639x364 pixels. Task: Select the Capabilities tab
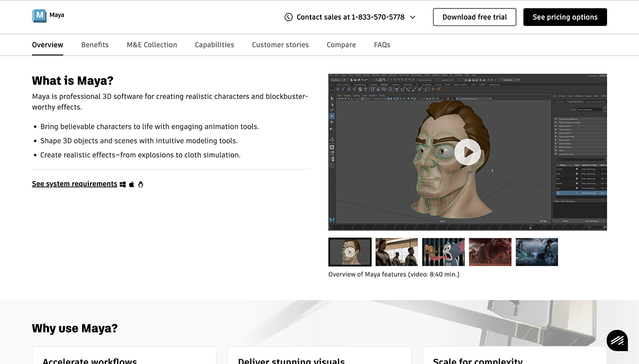[215, 45]
